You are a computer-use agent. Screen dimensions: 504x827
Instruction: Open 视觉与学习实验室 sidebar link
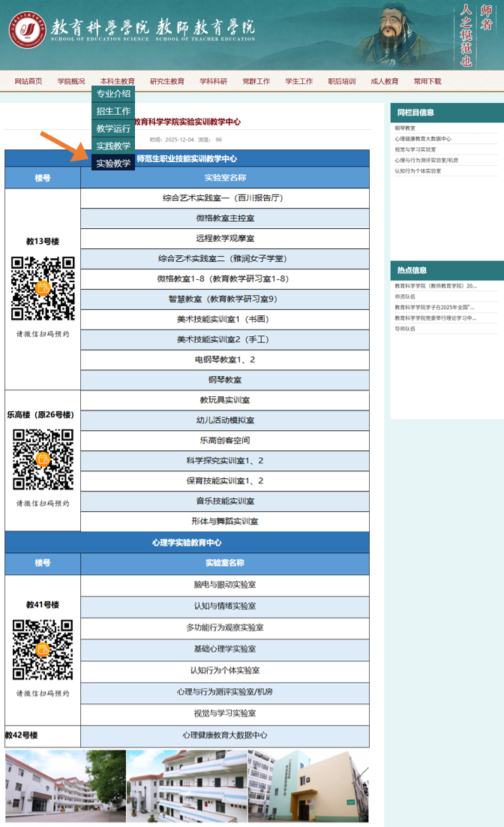[415, 149]
